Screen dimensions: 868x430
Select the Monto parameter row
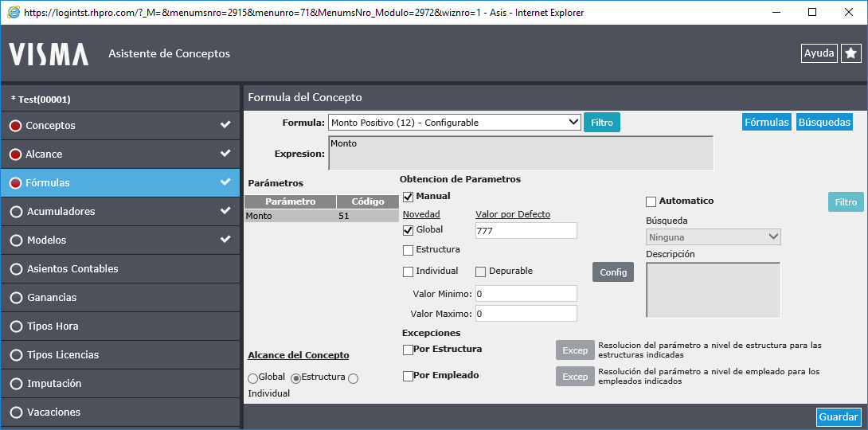[321, 216]
